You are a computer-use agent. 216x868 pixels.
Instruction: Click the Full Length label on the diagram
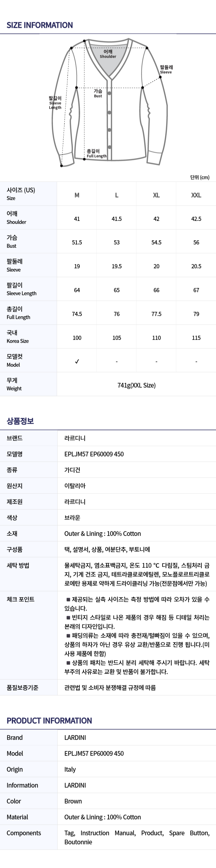pyautogui.click(x=96, y=154)
